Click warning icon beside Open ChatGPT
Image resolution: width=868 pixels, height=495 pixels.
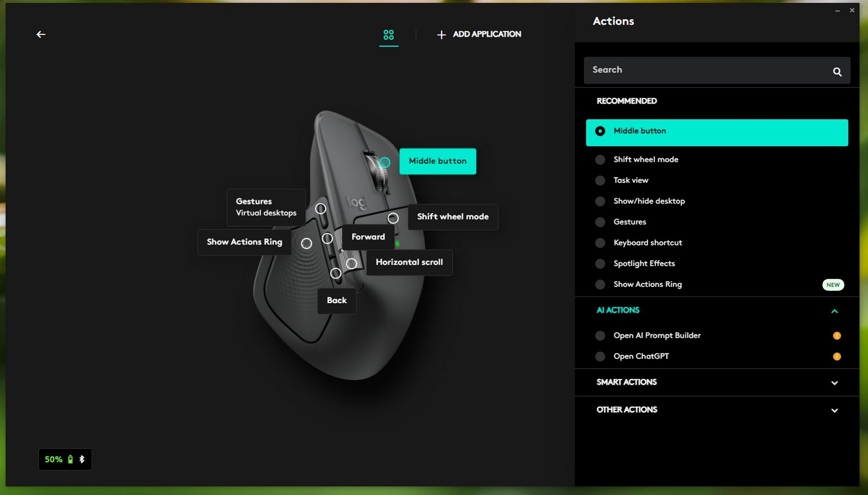[x=837, y=357]
